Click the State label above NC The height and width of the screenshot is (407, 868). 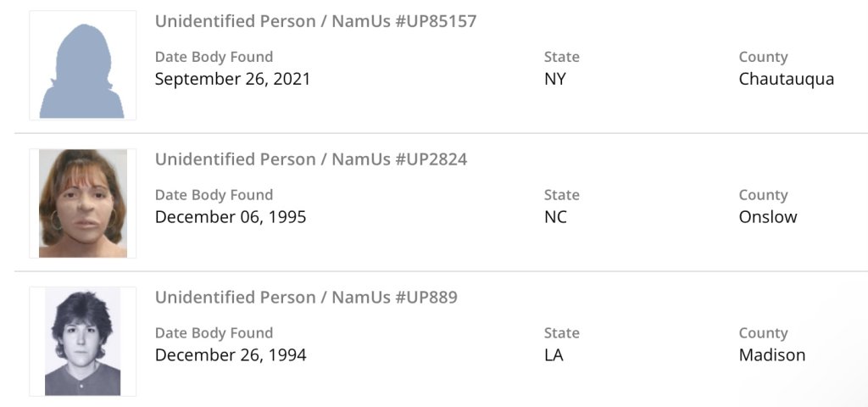coord(561,195)
